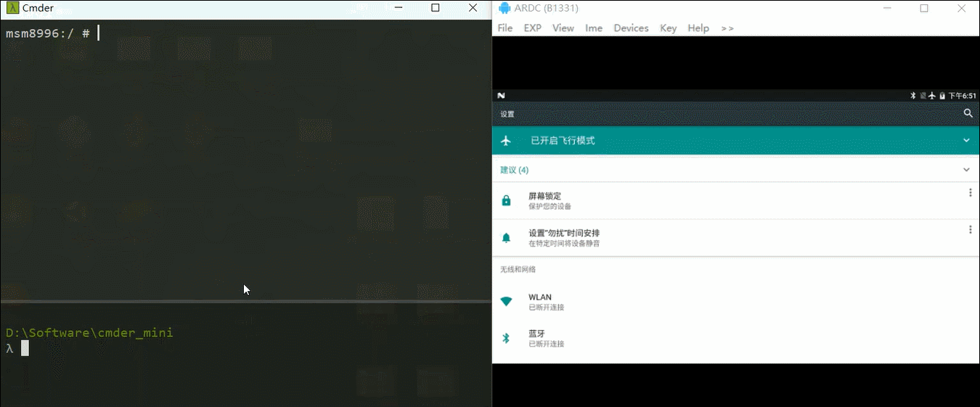Screen dimensions: 980x407
Task: Open the View menu in ARDC
Action: [x=563, y=28]
